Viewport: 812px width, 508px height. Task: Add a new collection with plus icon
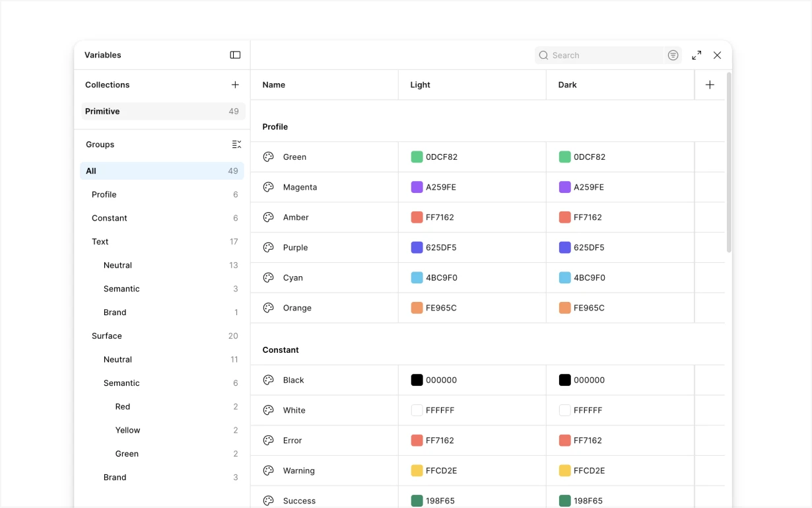pos(235,85)
